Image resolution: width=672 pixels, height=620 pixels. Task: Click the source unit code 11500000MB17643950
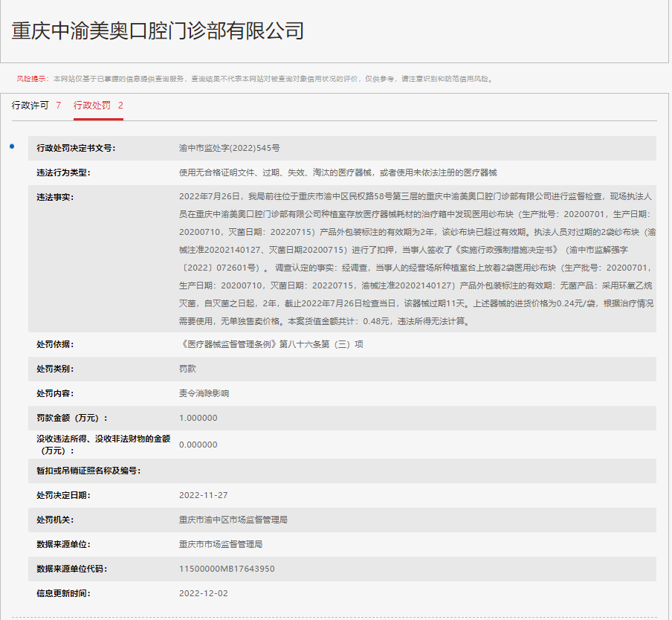227,569
